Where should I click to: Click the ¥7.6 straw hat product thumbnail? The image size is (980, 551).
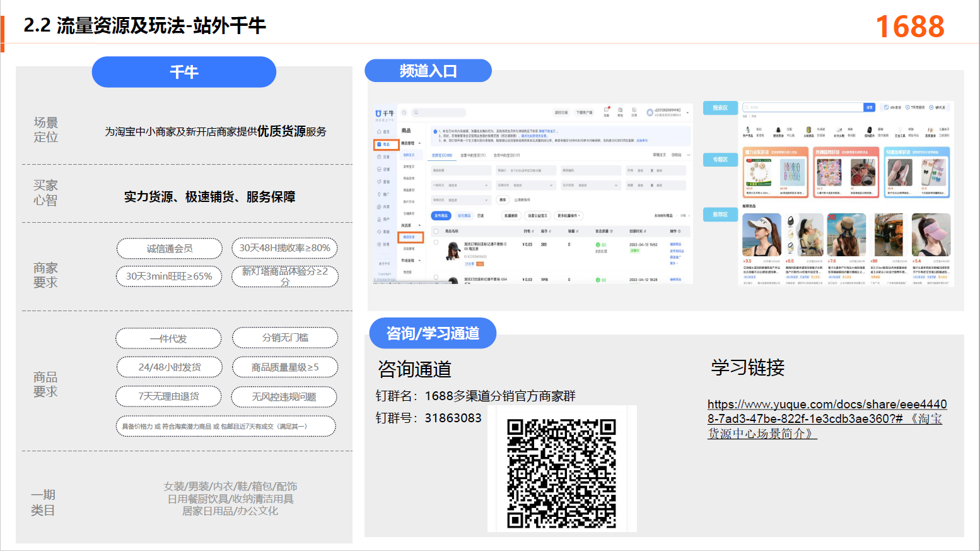846,234
